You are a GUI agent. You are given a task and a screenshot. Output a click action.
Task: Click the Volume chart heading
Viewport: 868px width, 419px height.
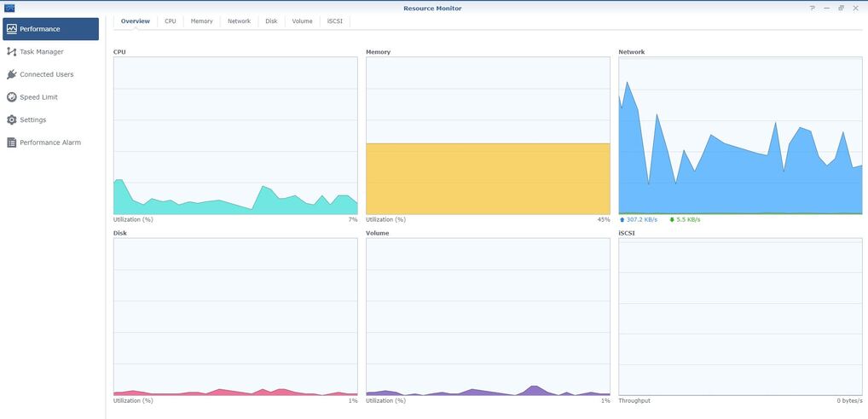pos(378,233)
